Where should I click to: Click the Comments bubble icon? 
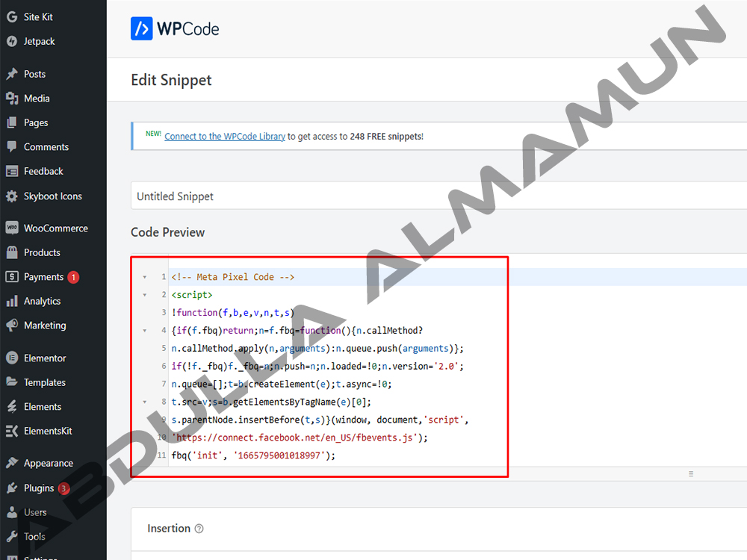tap(12, 147)
